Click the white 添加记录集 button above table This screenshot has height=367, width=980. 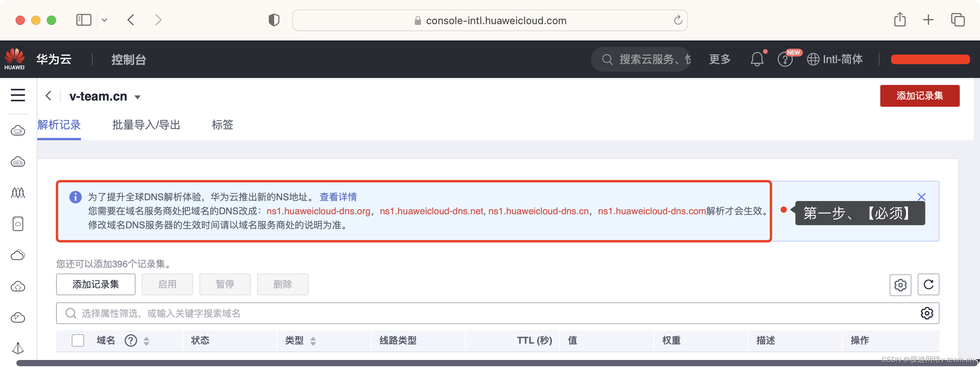pyautogui.click(x=96, y=284)
